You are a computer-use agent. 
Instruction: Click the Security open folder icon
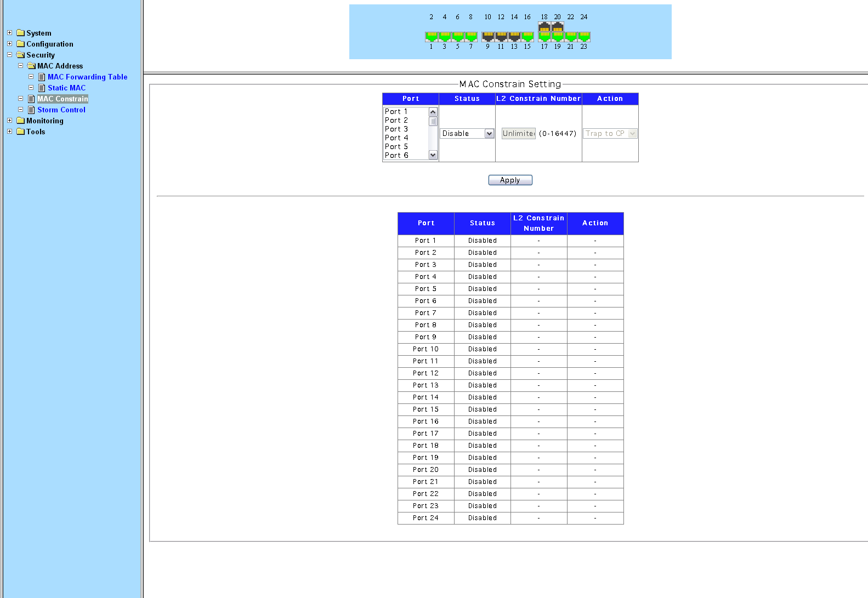20,55
